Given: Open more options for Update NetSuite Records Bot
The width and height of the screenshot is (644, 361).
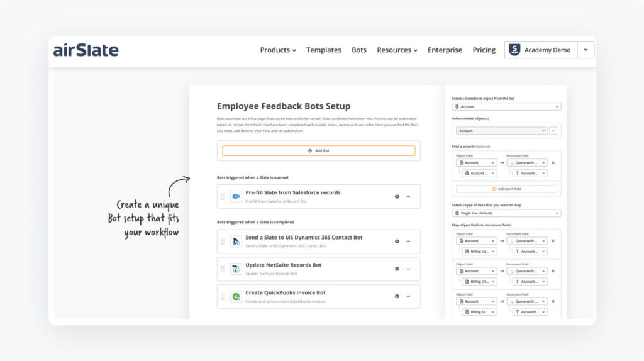Looking at the screenshot, I should tap(408, 269).
